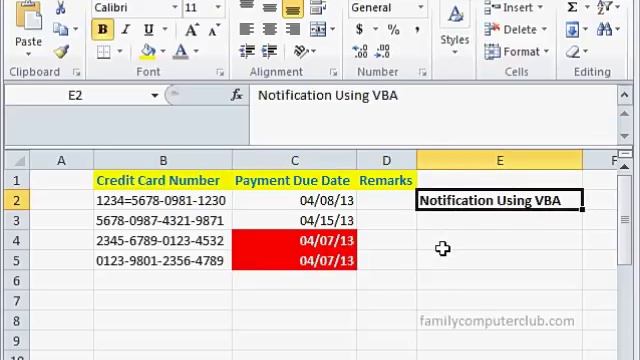Viewport: 640px width, 360px height.
Task: Select column B header
Action: coord(163,161)
